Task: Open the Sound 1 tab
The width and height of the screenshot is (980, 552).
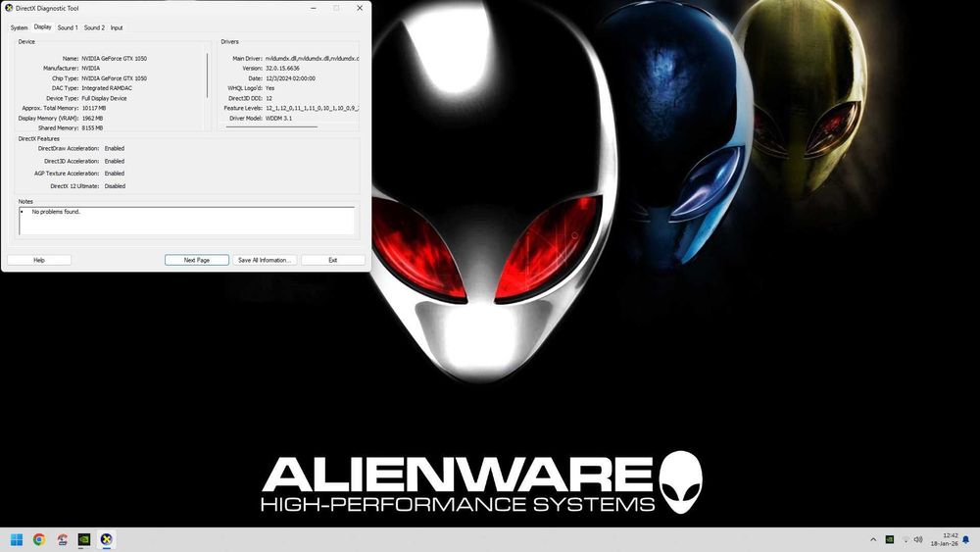Action: pos(68,28)
